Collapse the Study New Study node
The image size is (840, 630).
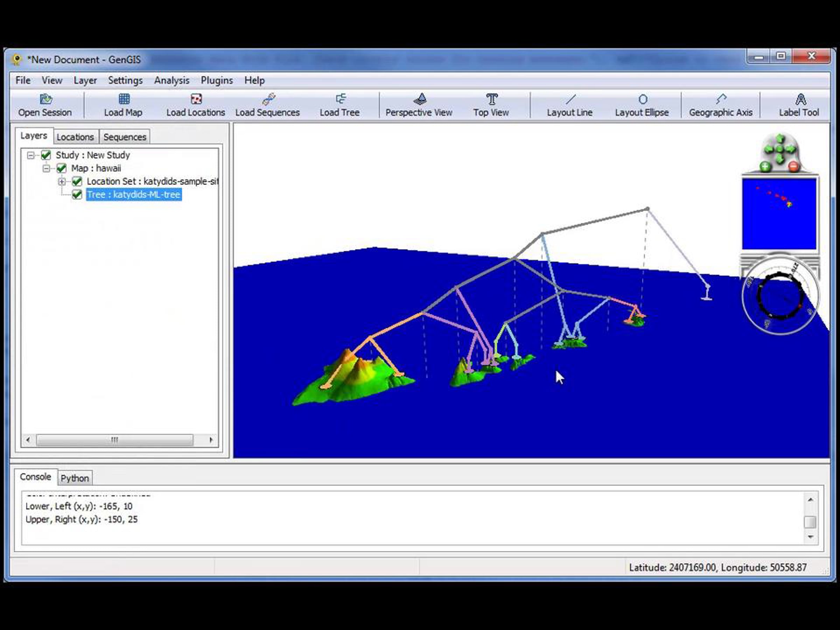(x=31, y=155)
